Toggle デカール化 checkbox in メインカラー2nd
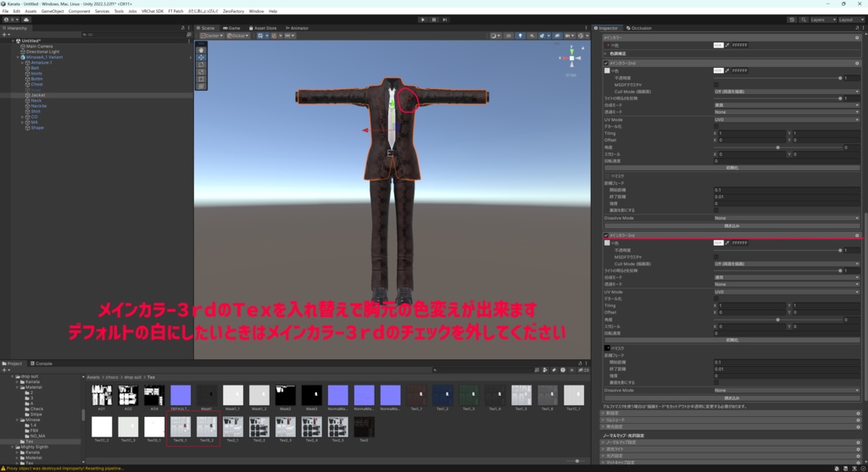This screenshot has height=472, width=868. pyautogui.click(x=716, y=126)
